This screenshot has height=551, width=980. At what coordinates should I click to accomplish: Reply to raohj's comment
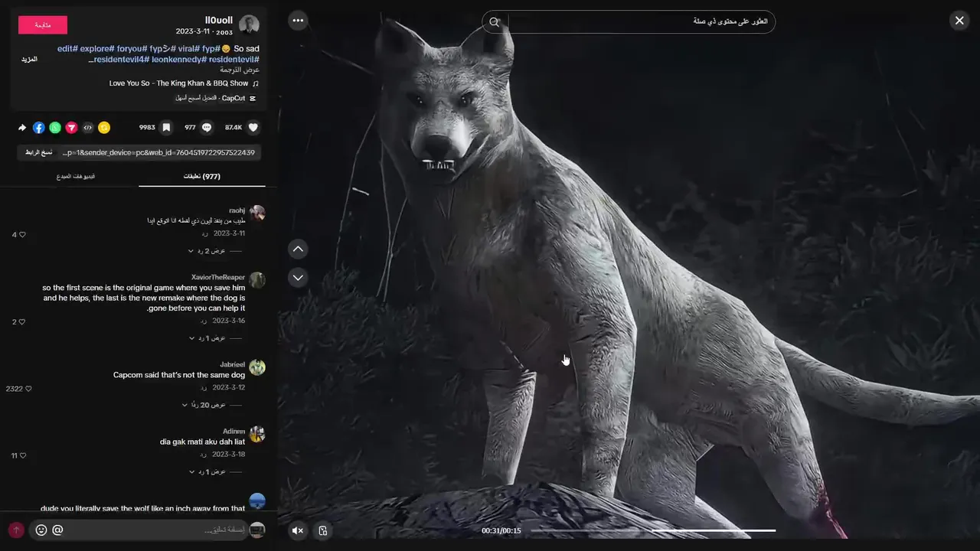(x=204, y=233)
